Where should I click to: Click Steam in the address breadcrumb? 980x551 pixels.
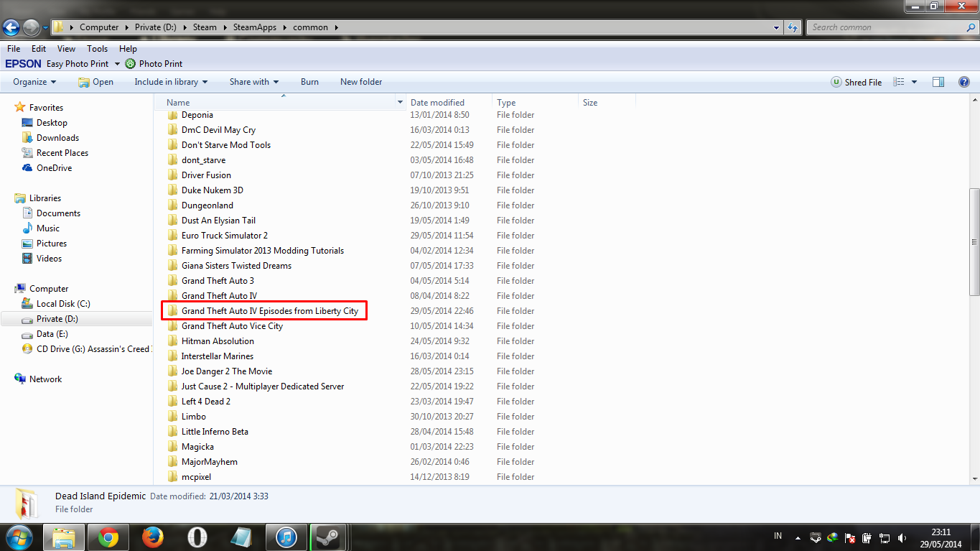(x=205, y=27)
